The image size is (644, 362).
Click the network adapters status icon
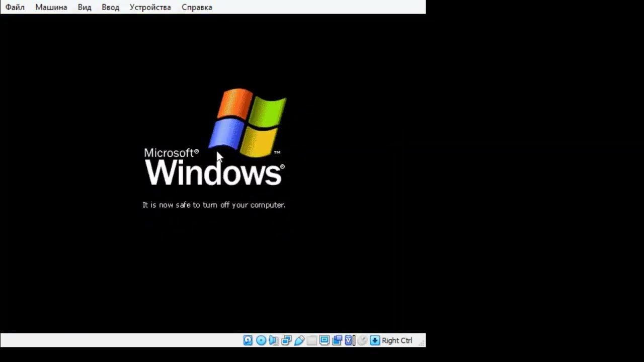[x=286, y=340]
